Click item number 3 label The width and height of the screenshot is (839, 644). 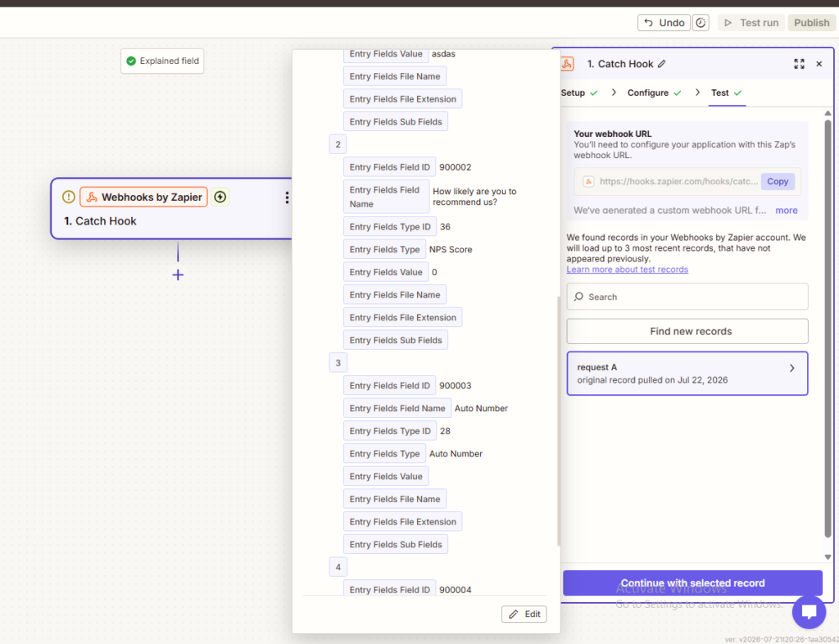(338, 363)
